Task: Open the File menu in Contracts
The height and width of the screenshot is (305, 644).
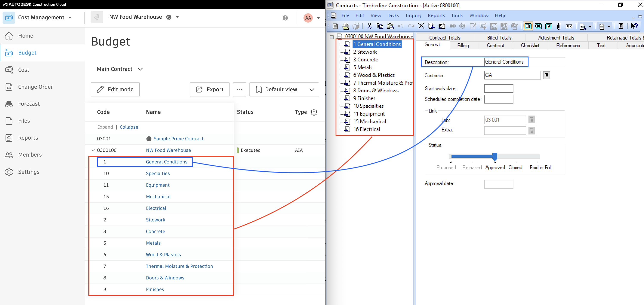Action: click(345, 15)
